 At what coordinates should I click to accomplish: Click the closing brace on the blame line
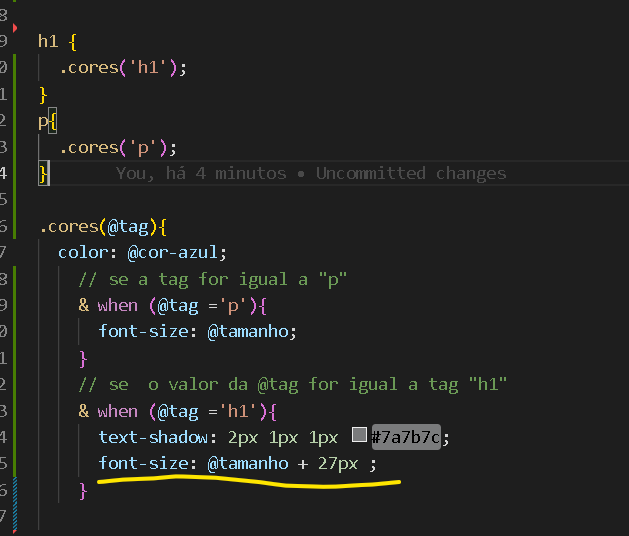43,174
